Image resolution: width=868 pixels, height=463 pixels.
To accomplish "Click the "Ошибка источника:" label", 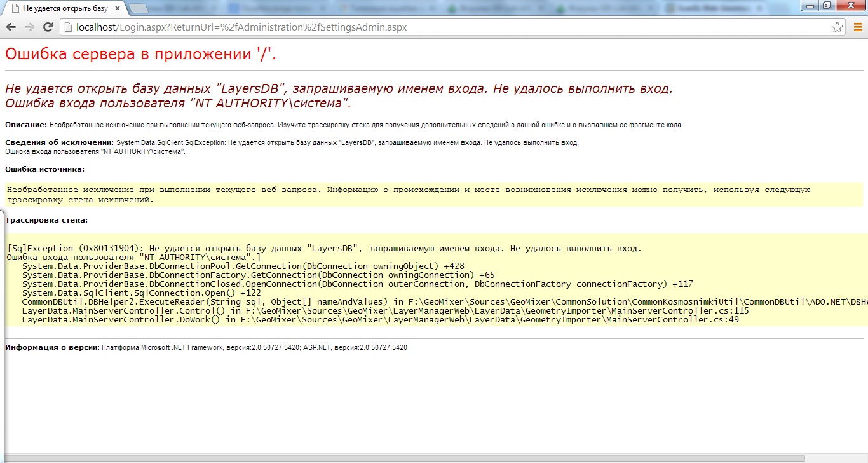I will click(x=44, y=169).
